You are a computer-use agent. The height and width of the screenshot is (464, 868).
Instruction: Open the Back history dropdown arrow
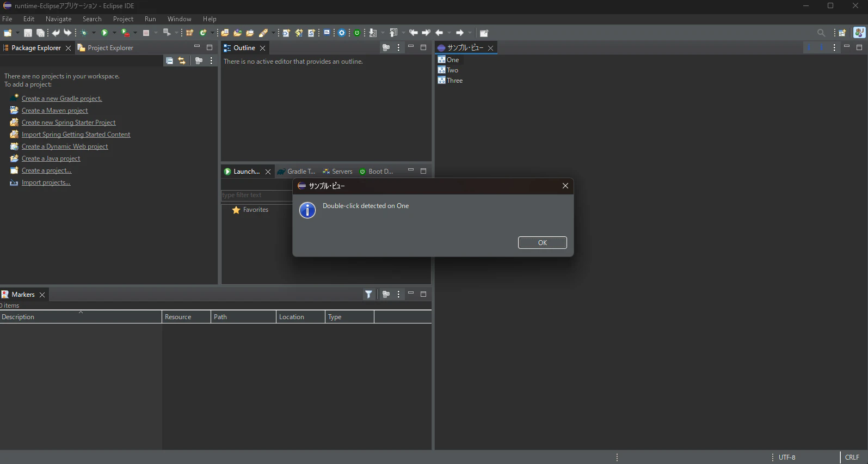tap(449, 33)
